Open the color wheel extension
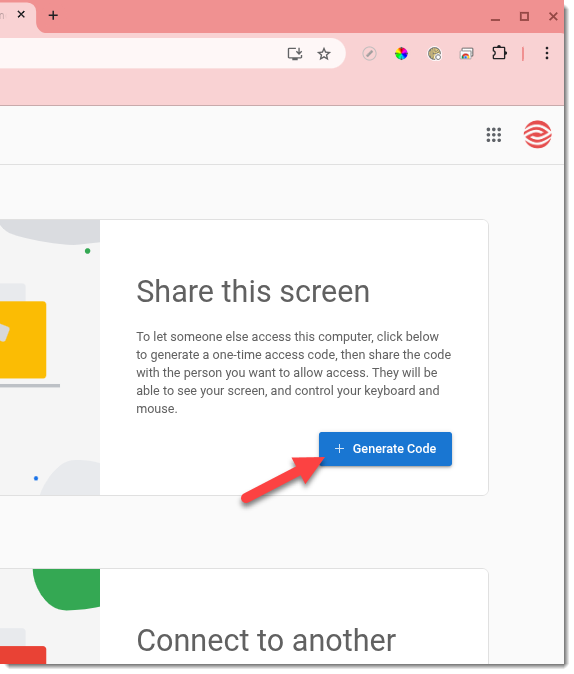The height and width of the screenshot is (674, 574). (x=401, y=54)
